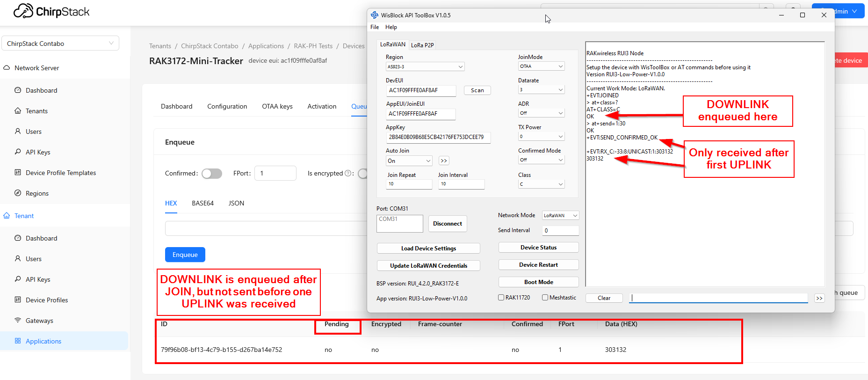
Task: Switch to the LoRa P2P tab
Action: (x=422, y=45)
